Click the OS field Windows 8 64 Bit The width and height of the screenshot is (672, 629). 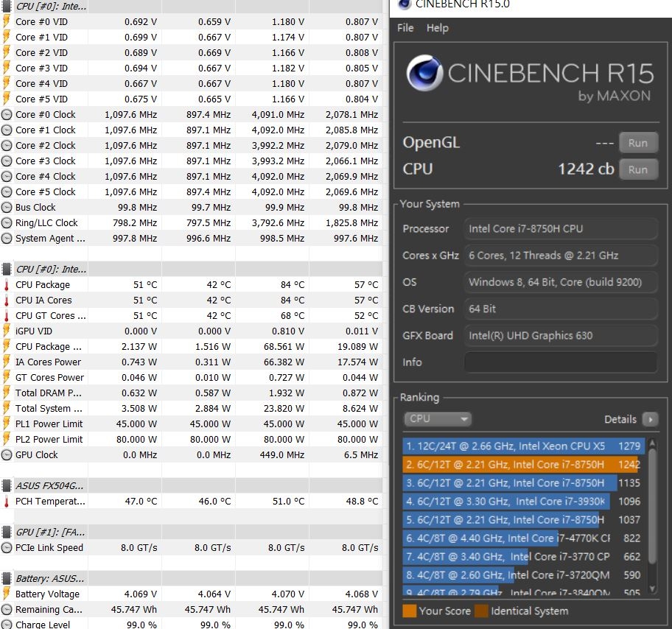coord(561,282)
